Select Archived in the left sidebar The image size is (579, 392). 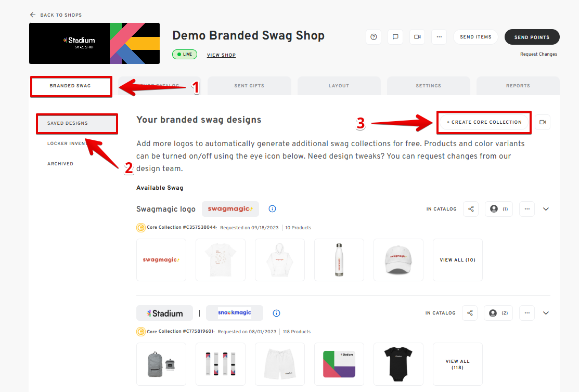click(x=60, y=164)
